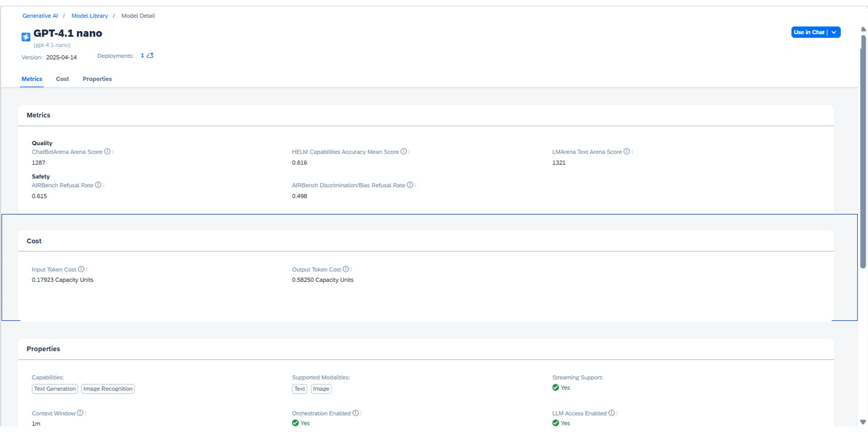Select the Discrimination/Bias refusal value 0.498
868x432 pixels.
(x=299, y=196)
